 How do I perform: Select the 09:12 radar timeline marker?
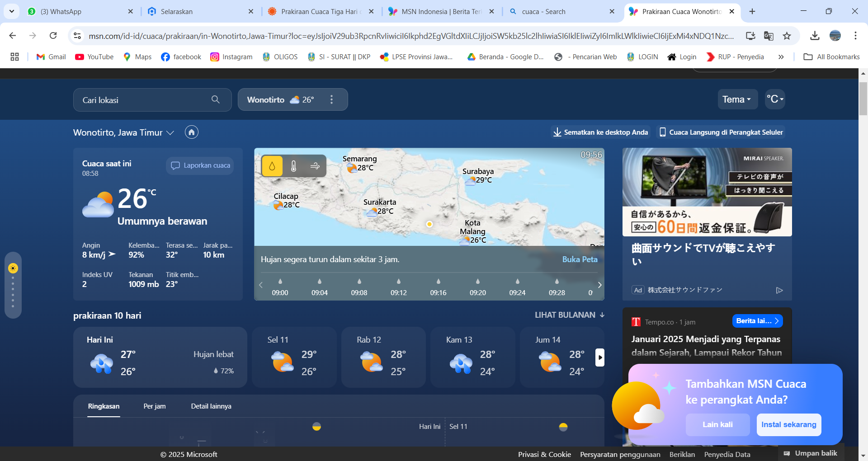pos(399,287)
